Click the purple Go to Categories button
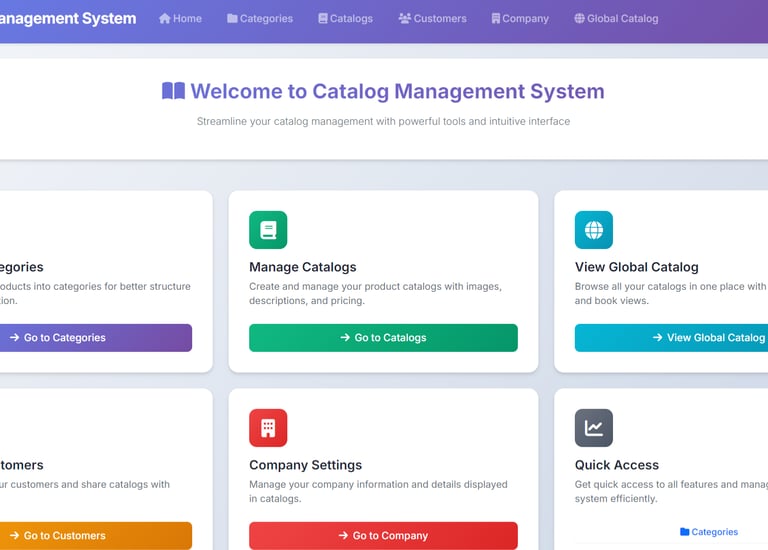 (96, 337)
